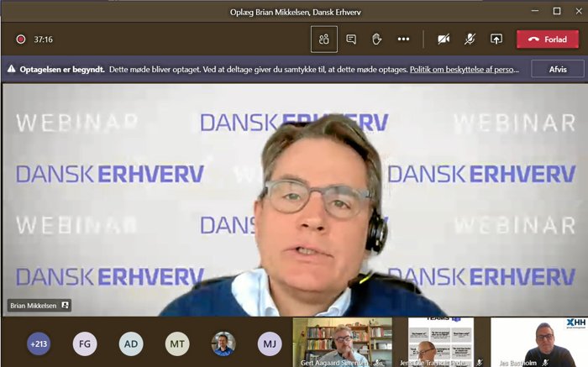Dismiss the recording notice with Afvis
The image size is (588, 367).
click(x=558, y=70)
